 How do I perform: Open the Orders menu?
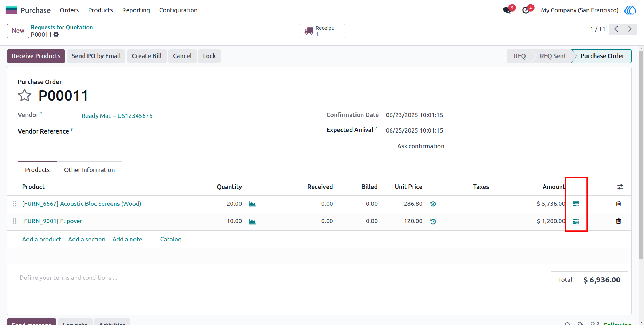click(69, 10)
